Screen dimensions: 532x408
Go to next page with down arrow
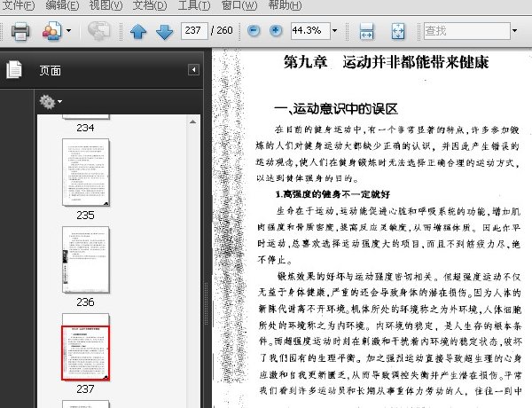click(x=165, y=32)
